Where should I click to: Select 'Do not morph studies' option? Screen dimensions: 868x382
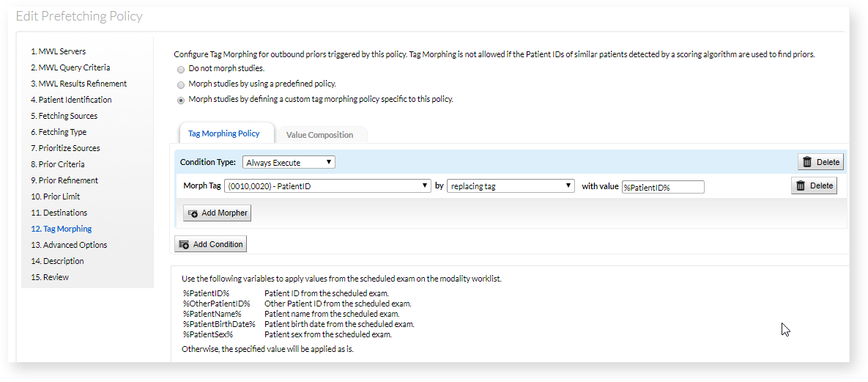[181, 69]
